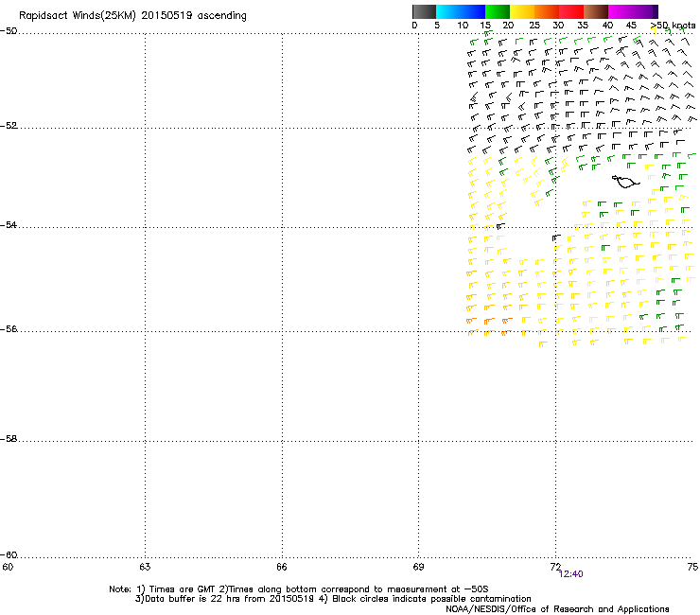The image size is (700, 615).
Task: Select the magenta-purple 40-50 knots color band
Action: 633,11
